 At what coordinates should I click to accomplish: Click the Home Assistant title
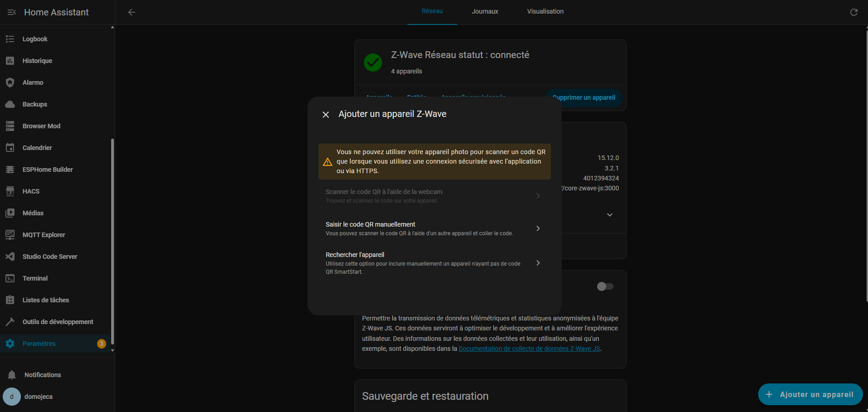click(56, 12)
